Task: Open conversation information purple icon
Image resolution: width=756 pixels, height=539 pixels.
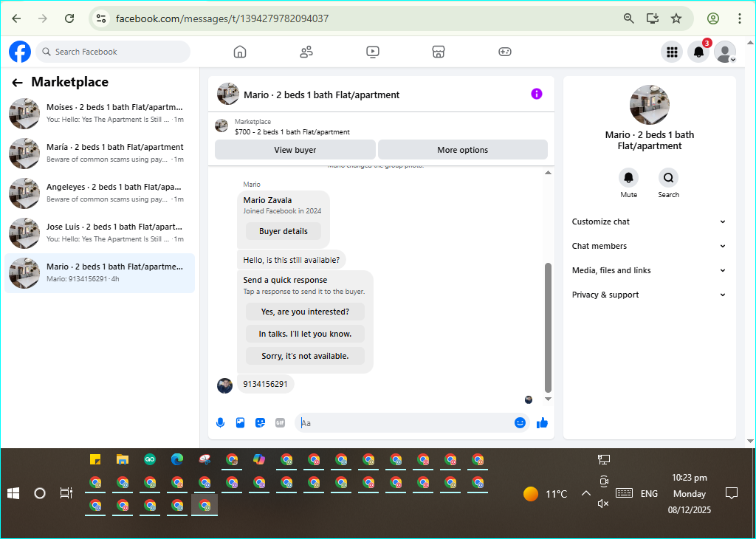Action: pyautogui.click(x=537, y=94)
